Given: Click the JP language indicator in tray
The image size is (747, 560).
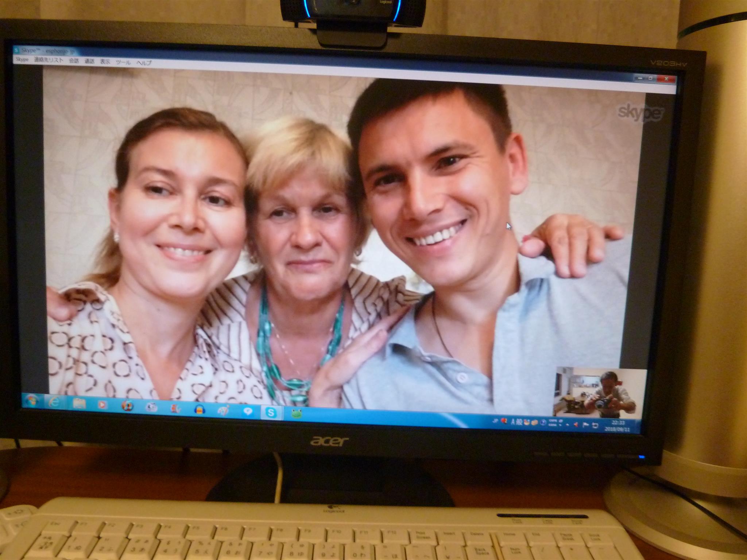Looking at the screenshot, I should pyautogui.click(x=495, y=421).
